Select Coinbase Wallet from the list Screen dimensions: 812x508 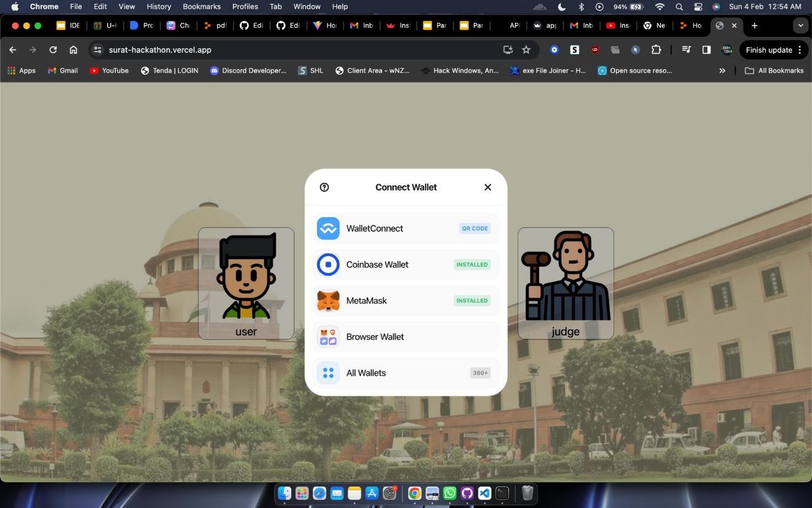tap(405, 265)
